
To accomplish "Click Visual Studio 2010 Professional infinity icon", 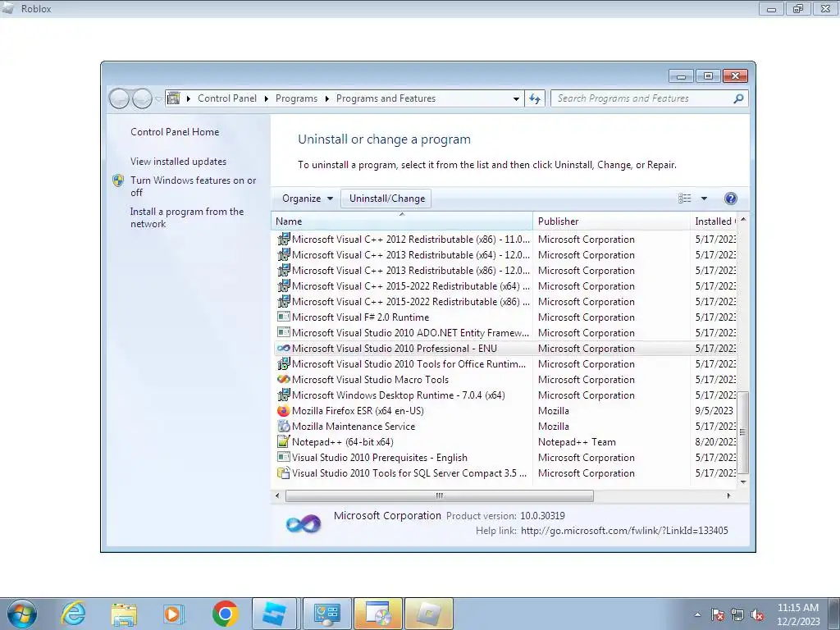I will (x=283, y=348).
